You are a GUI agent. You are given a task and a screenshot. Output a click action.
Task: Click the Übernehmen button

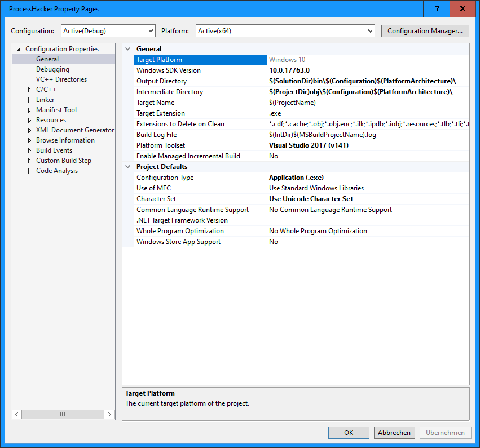pos(445,433)
